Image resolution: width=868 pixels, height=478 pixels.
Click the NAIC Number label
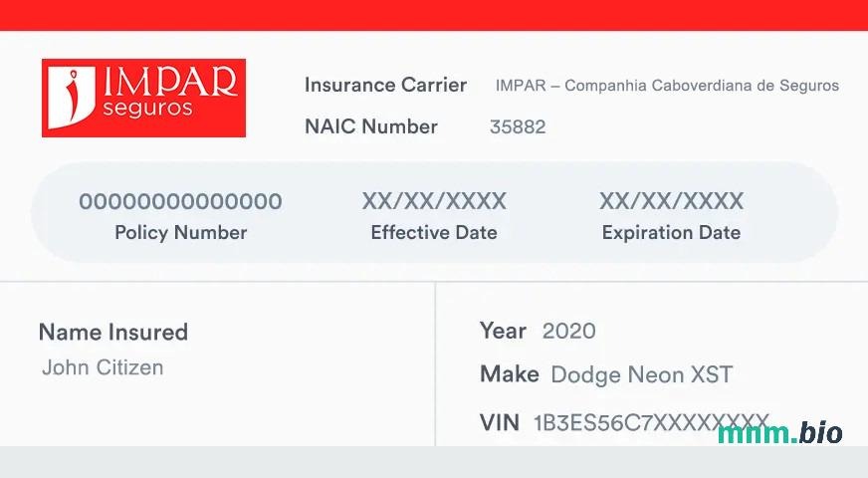371,126
